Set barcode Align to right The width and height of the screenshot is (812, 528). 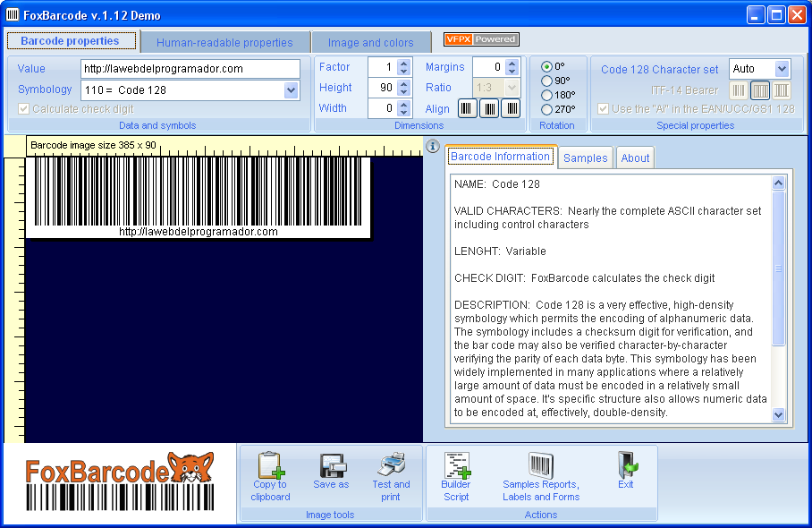pos(512,108)
